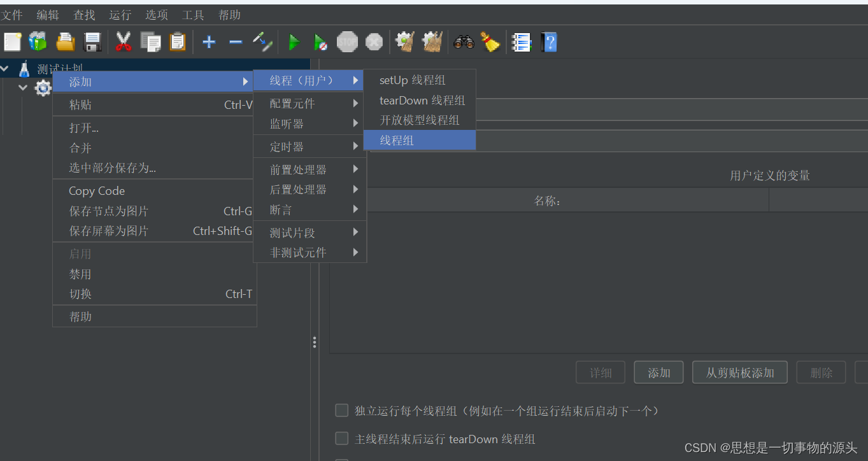Click the scissors cut icon

[x=124, y=42]
